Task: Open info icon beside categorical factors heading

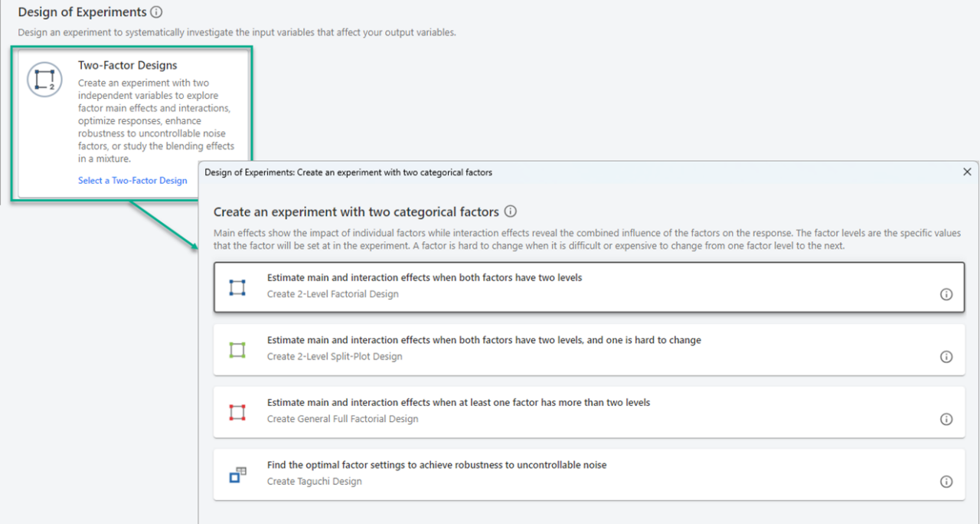Action: pyautogui.click(x=510, y=211)
